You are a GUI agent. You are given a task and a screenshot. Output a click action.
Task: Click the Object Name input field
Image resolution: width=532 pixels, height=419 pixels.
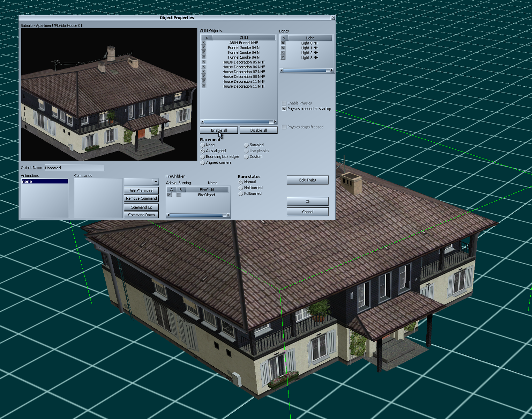74,168
